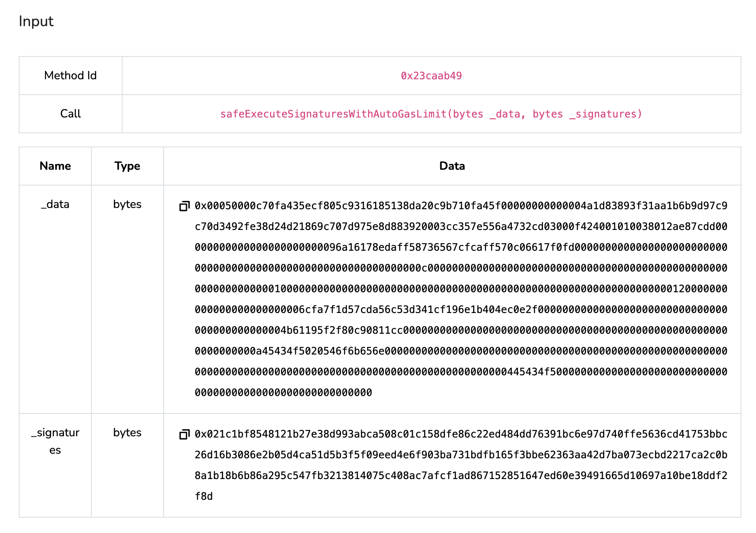Click the Method Id value 0x23caab49
Screen dimensions: 756x533
tap(432, 76)
